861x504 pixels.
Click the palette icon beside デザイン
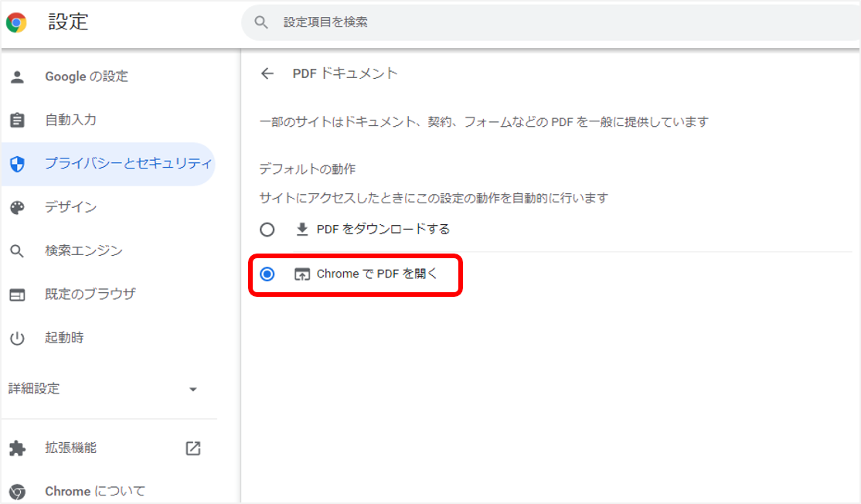(x=17, y=207)
